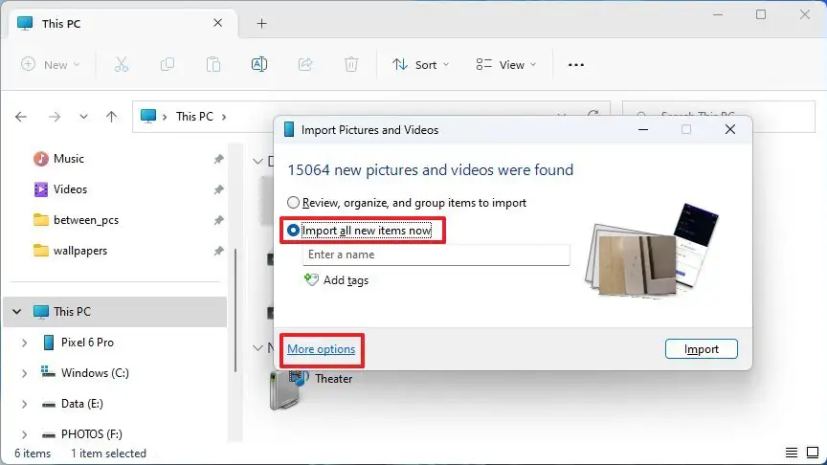The image size is (827, 465).
Task: Click the navigation pane scrollbar
Action: (235, 311)
